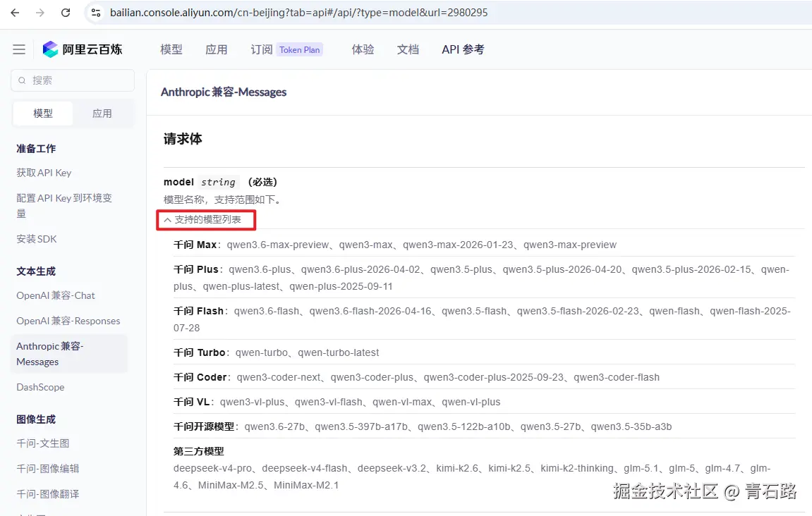
Task: Click MiniMax-M2.5 model name
Action: (231, 486)
